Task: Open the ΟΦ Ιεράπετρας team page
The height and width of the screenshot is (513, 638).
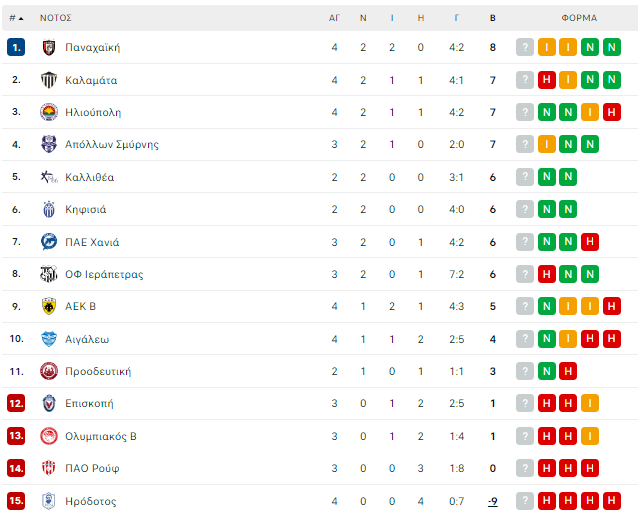Action: pos(104,275)
